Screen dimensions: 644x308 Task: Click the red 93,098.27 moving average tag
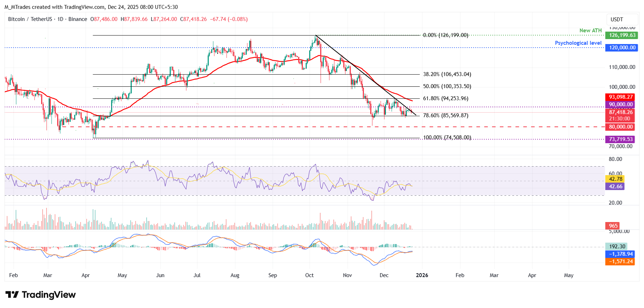pyautogui.click(x=621, y=97)
